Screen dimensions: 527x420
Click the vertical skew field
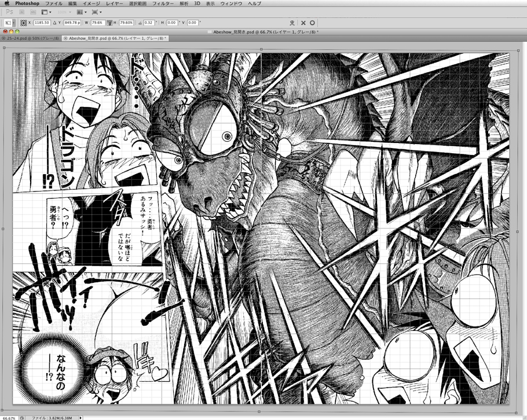pos(193,23)
